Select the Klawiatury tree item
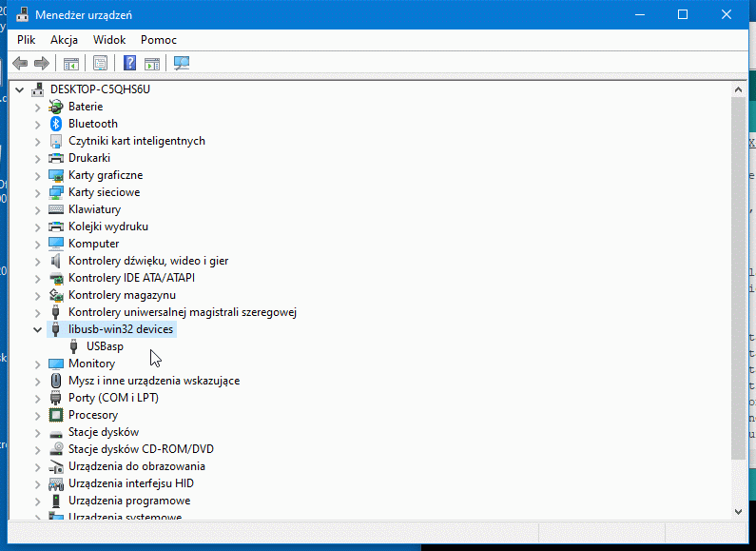The image size is (756, 551). 94,209
